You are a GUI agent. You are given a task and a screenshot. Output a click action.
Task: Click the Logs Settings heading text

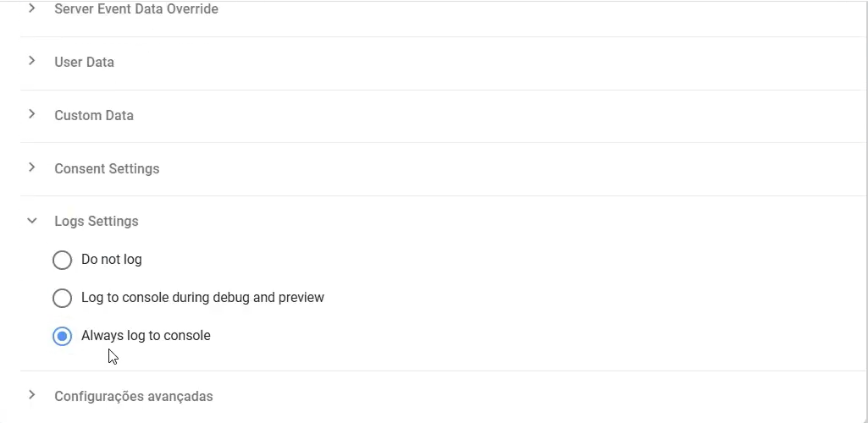pyautogui.click(x=97, y=222)
